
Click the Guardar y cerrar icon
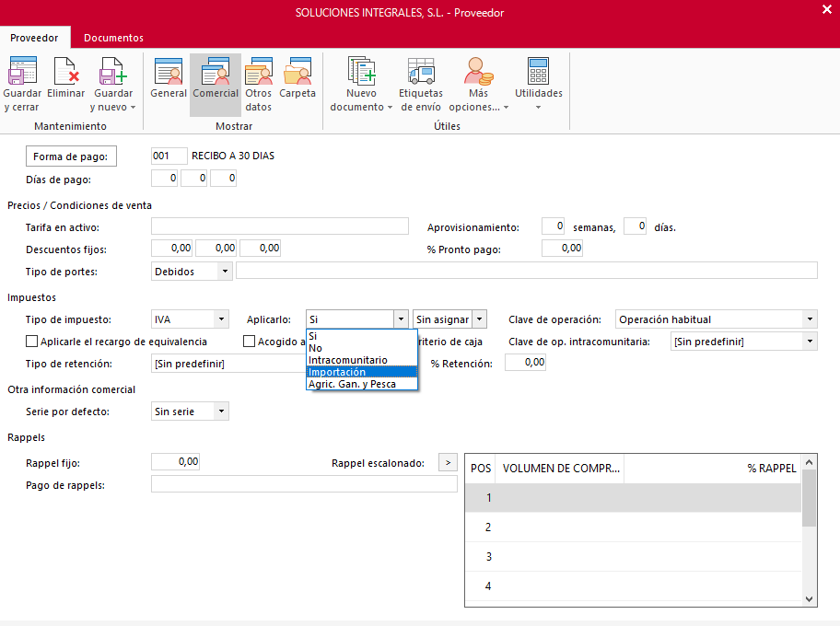pos(22,71)
